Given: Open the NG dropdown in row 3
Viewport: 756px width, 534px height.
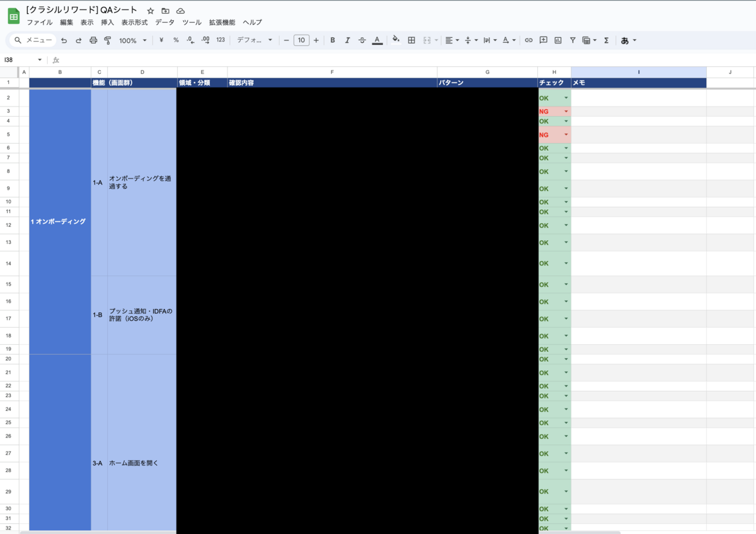Looking at the screenshot, I should pyautogui.click(x=566, y=112).
